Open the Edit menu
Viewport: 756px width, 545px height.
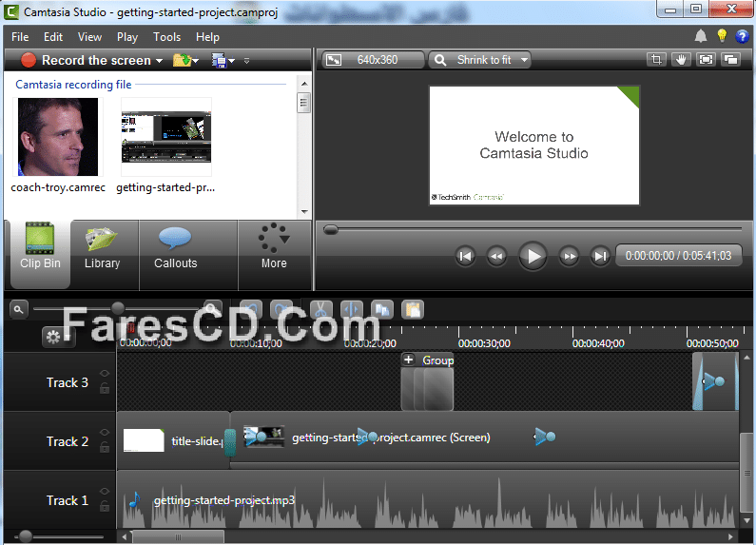[53, 37]
